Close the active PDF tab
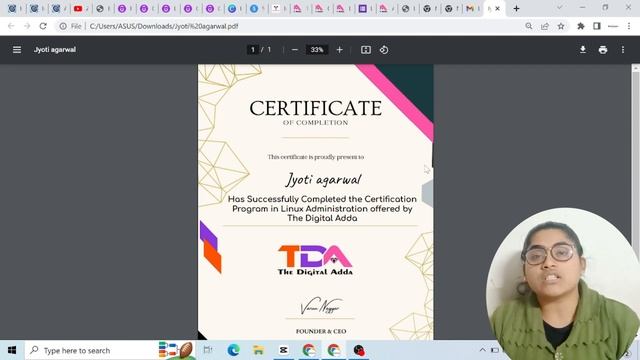640x360 pixels. [x=498, y=8]
